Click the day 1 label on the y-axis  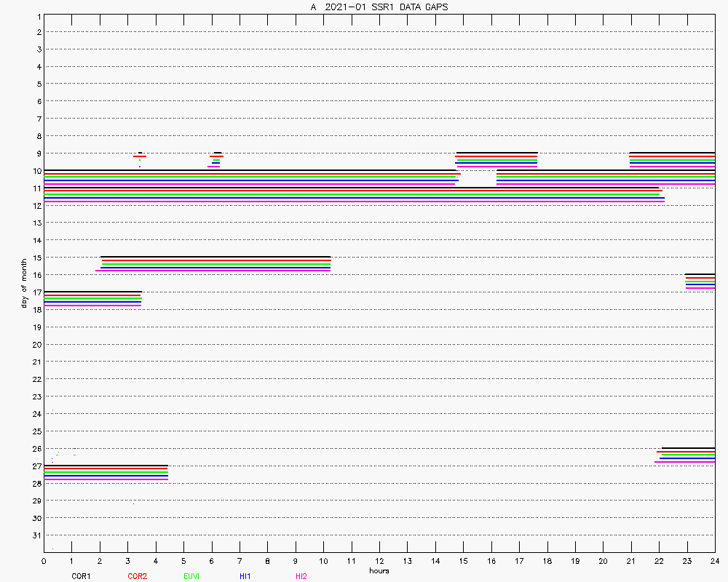[x=39, y=16]
